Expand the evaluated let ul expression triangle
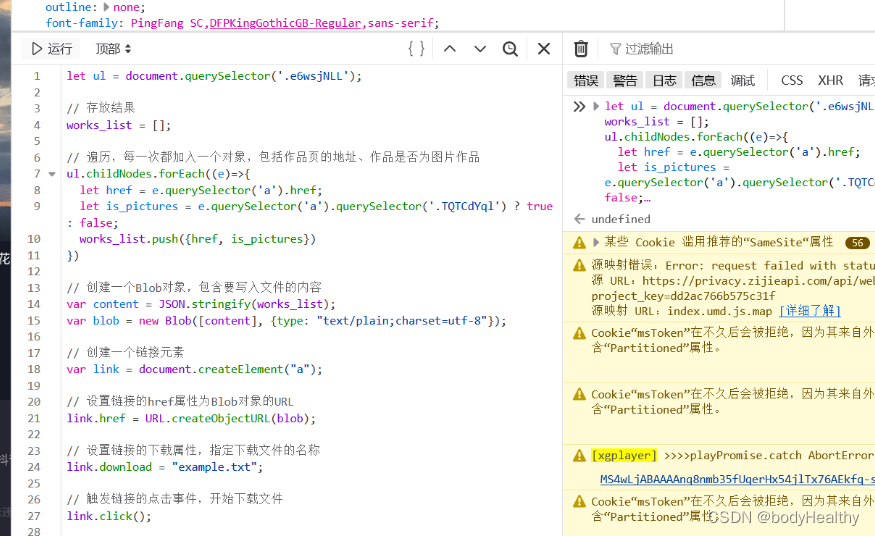875x536 pixels. (x=596, y=106)
